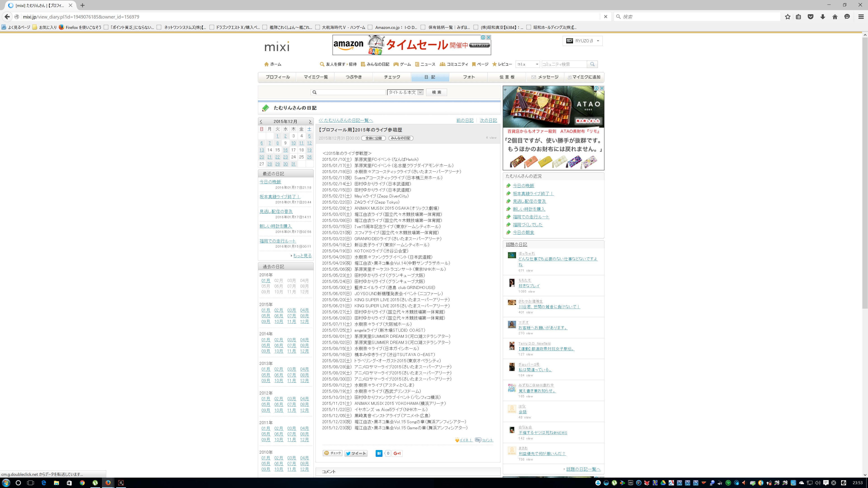Image resolution: width=868 pixels, height=488 pixels.
Task: Close the ATAO wallet ad
Action: [601, 88]
